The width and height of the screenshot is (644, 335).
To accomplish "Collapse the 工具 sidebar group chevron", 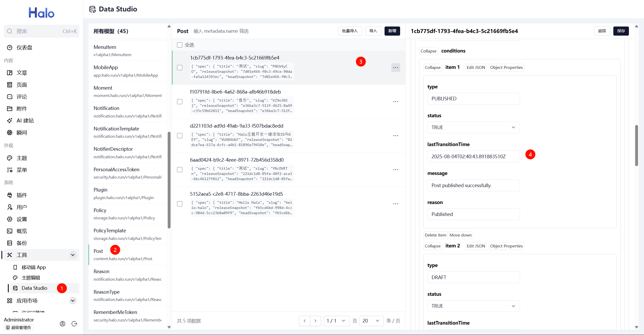I will [x=73, y=255].
